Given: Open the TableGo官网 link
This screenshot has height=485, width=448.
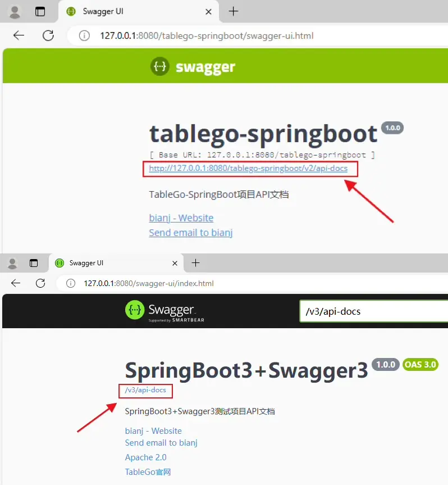Looking at the screenshot, I should pos(148,472).
